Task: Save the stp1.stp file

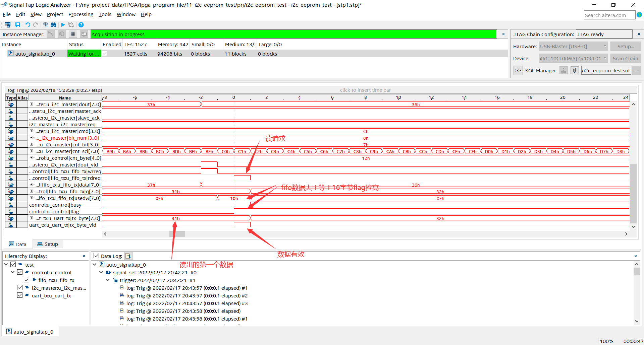Action: tap(18, 24)
